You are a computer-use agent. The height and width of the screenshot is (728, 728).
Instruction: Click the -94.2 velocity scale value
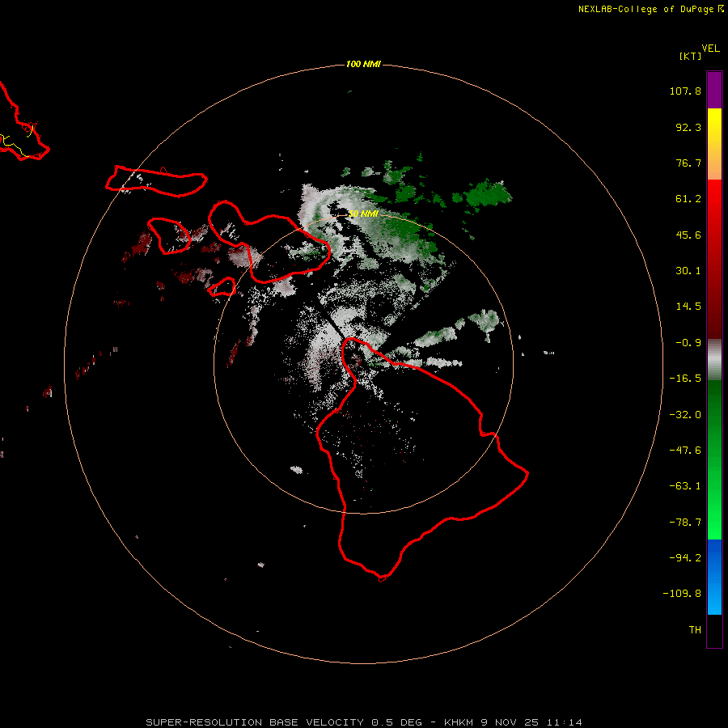[685, 558]
